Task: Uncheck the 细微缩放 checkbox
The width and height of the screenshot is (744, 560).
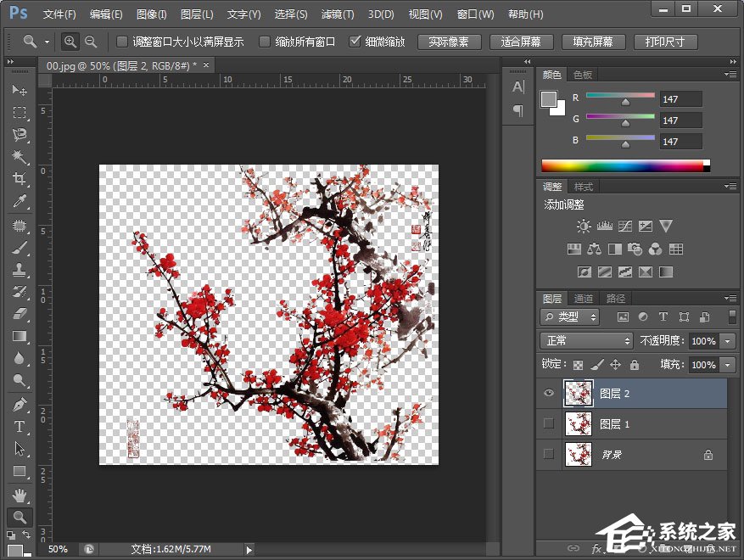Action: (355, 42)
